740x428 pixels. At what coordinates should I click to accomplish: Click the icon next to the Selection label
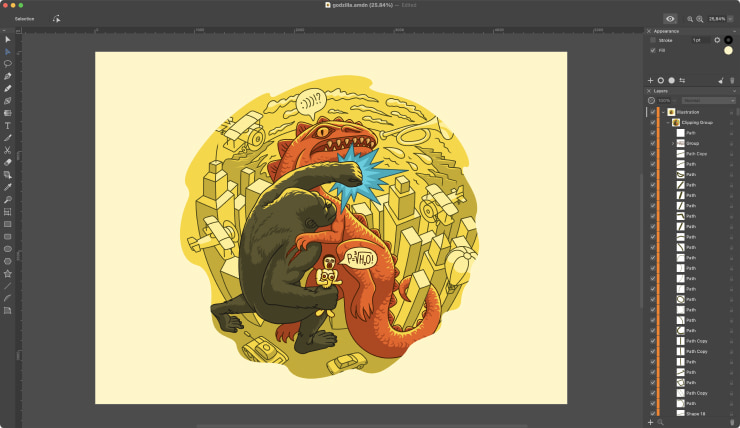click(56, 19)
